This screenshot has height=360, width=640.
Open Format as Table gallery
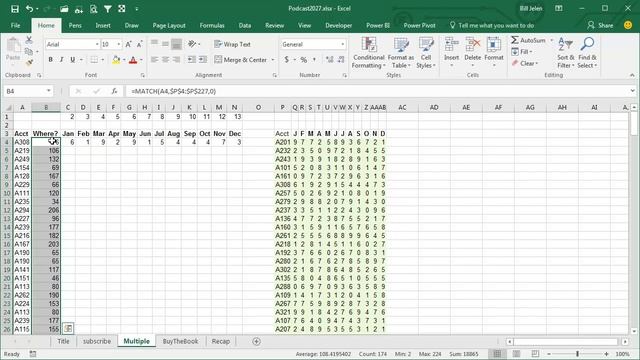click(x=401, y=53)
